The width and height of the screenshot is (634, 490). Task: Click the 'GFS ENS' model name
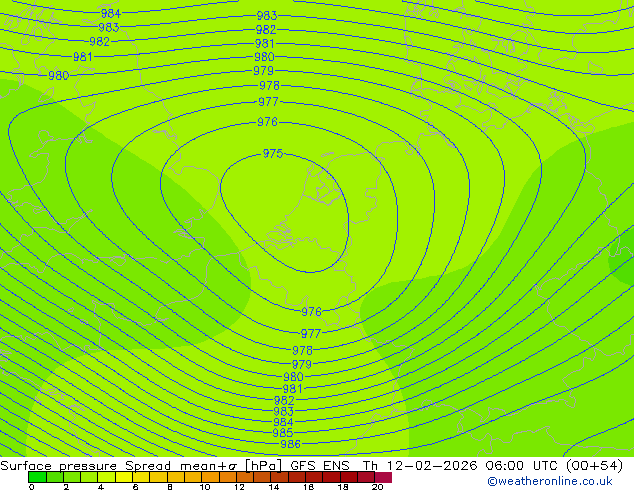(320, 466)
